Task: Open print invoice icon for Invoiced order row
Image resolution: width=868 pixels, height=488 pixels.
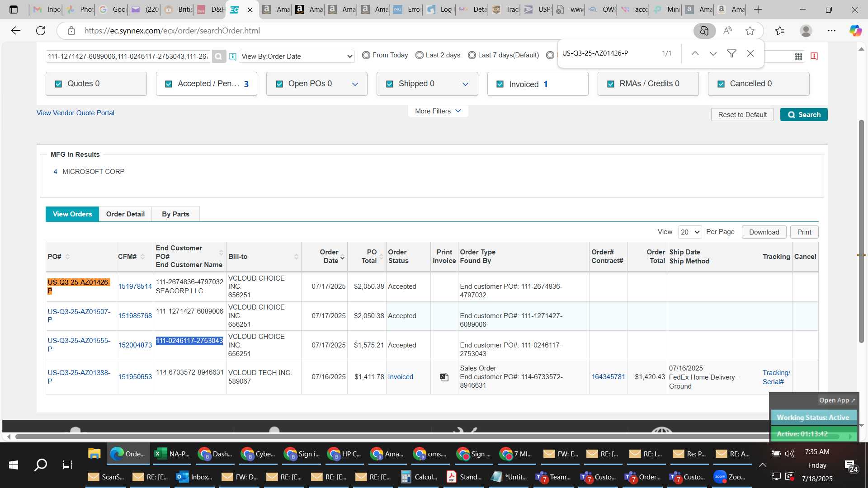Action: click(x=444, y=377)
